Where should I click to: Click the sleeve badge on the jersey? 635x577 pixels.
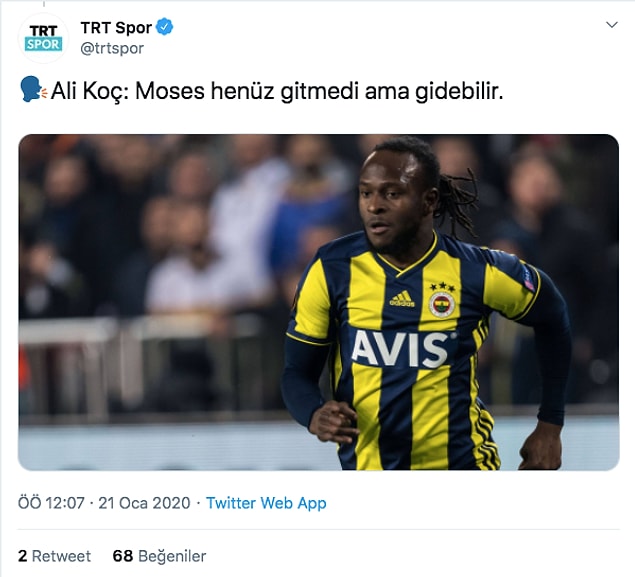[x=528, y=279]
